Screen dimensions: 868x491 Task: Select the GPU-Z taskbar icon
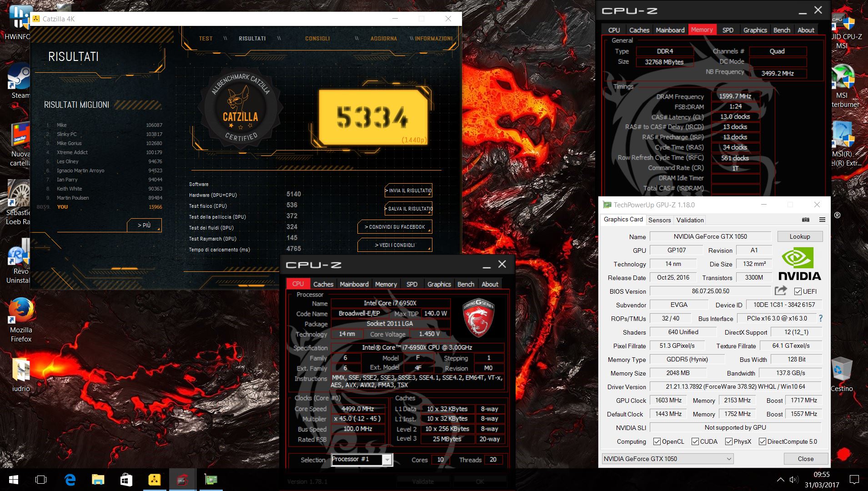[x=211, y=480]
